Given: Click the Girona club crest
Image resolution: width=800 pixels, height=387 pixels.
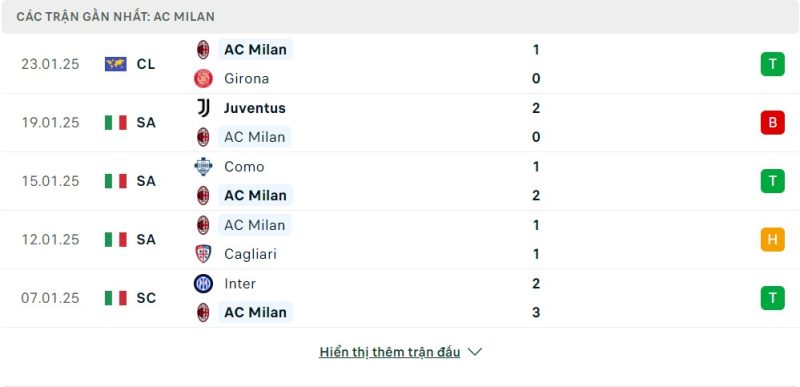Looking at the screenshot, I should (203, 79).
